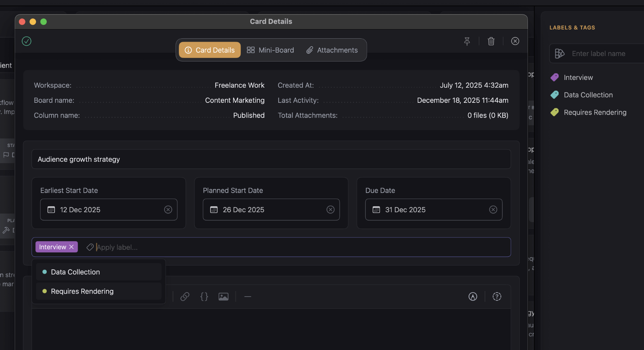Image resolution: width=644 pixels, height=350 pixels.
Task: Insert horizontal rule with dash icon
Action: click(248, 297)
